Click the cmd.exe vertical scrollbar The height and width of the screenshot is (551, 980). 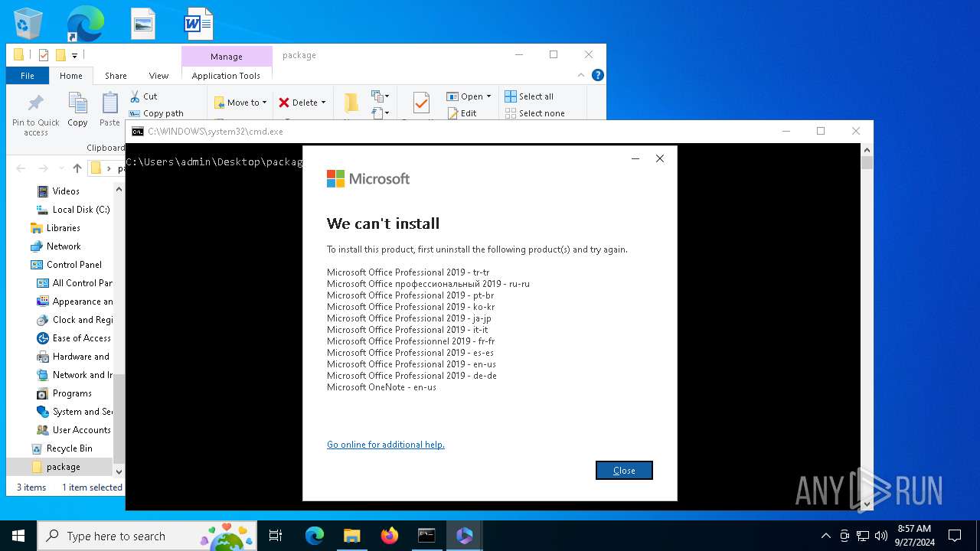tap(867, 328)
